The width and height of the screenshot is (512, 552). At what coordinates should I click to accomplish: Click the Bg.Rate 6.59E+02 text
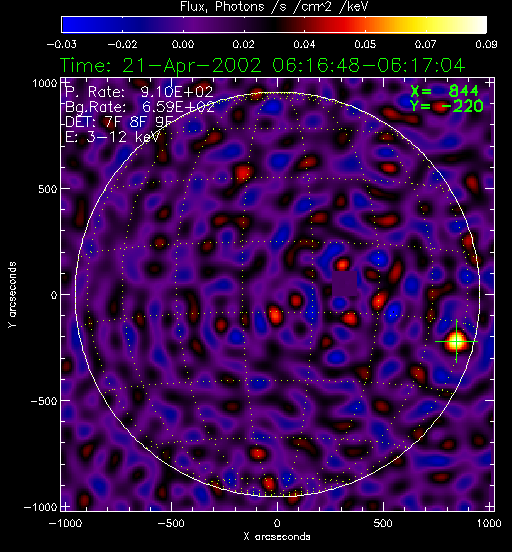(x=140, y=107)
